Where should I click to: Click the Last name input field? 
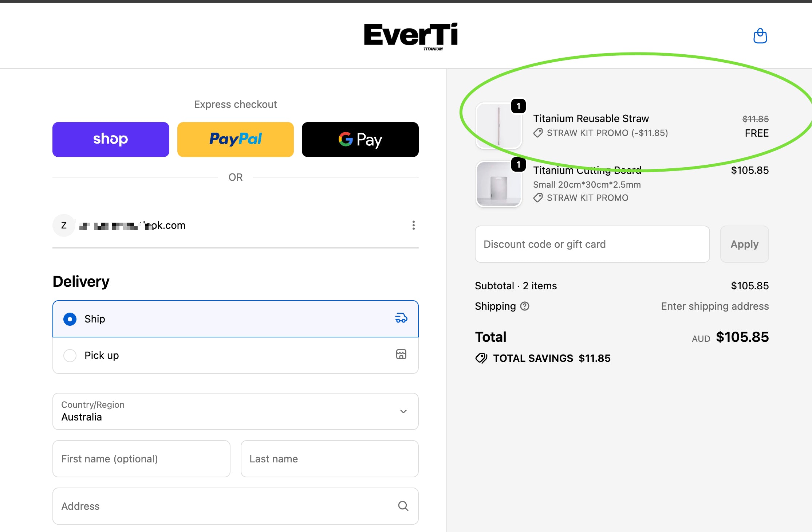(329, 458)
